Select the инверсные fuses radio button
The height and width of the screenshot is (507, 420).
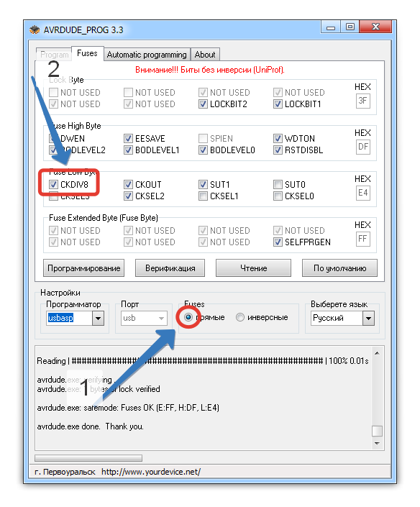[x=240, y=318]
